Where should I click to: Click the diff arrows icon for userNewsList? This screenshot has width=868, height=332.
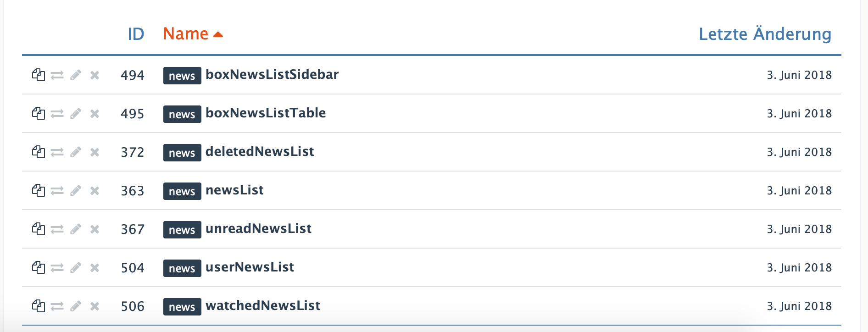57,267
